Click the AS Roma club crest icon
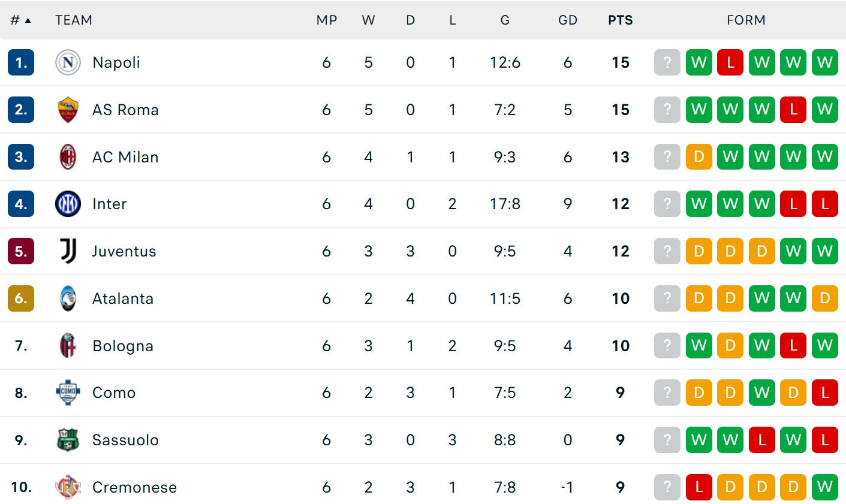 tap(68, 110)
